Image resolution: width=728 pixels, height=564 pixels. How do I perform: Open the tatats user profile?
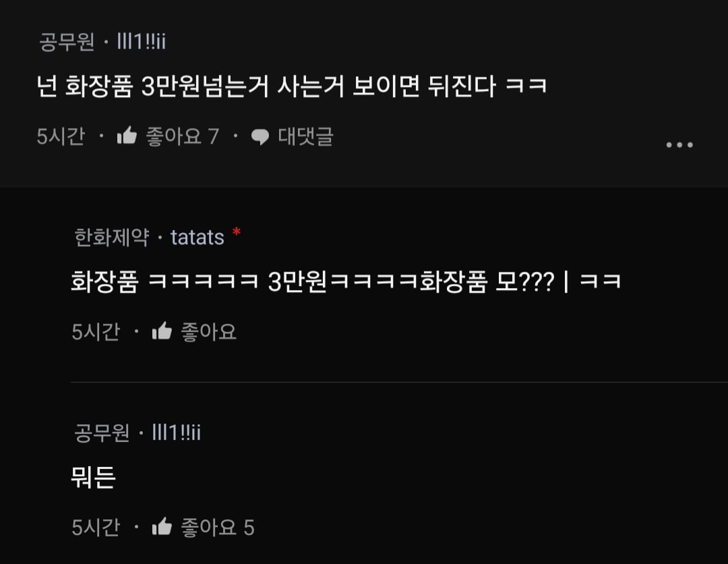198,238
